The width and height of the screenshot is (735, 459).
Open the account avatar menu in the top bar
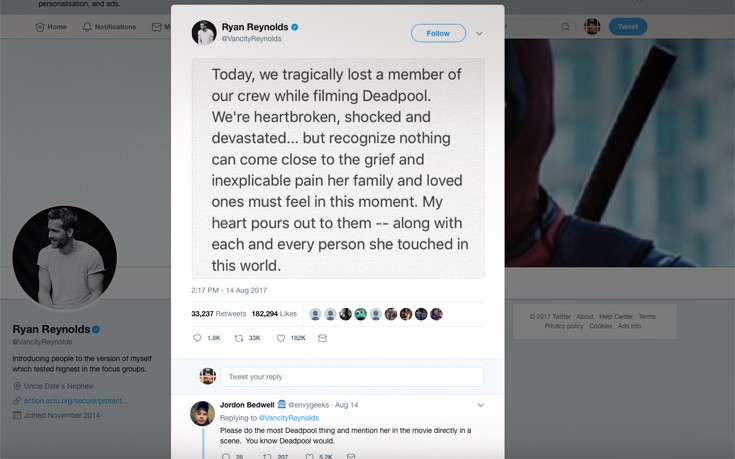(592, 27)
